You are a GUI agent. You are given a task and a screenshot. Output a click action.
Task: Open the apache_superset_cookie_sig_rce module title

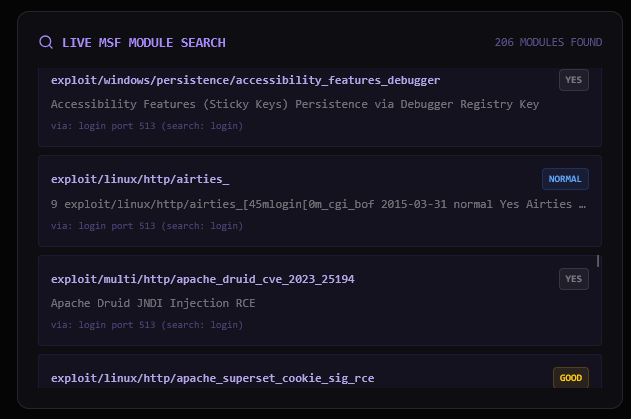tap(213, 378)
